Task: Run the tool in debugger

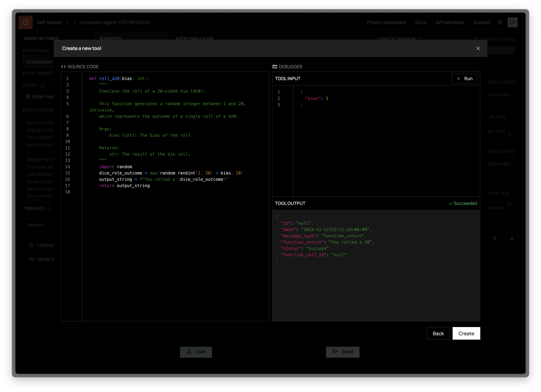Action: [x=464, y=79]
